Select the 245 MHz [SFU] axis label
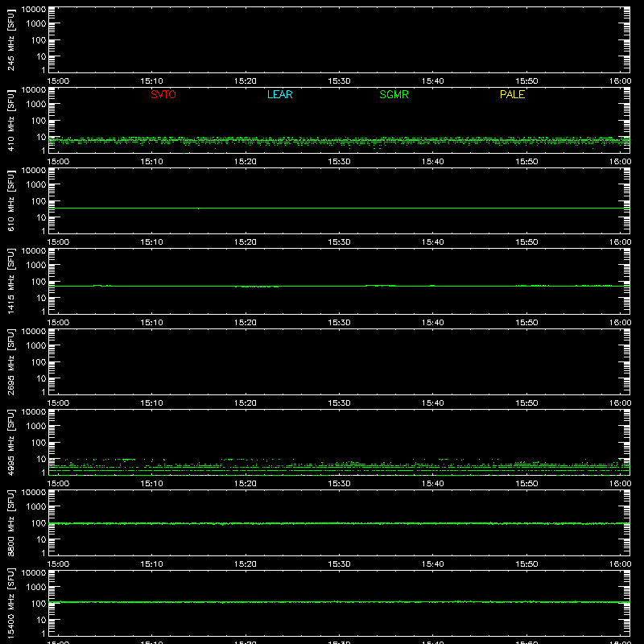The image size is (644, 644). coord(11,39)
